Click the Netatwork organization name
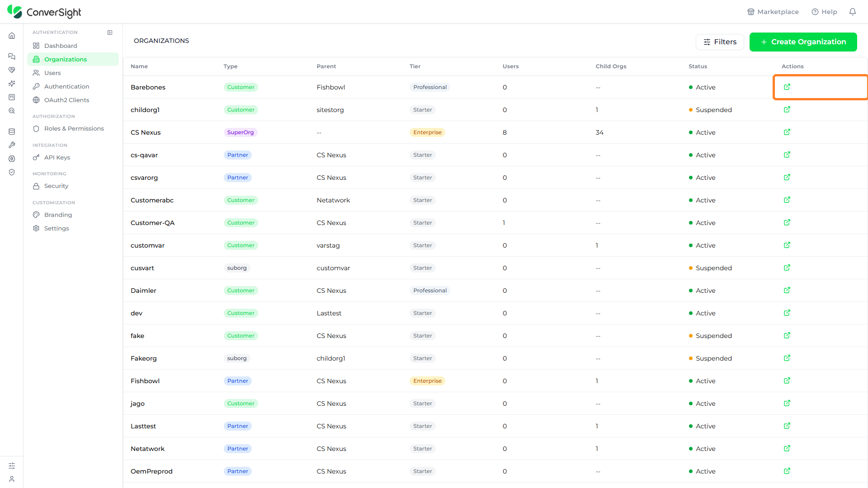 click(x=147, y=449)
